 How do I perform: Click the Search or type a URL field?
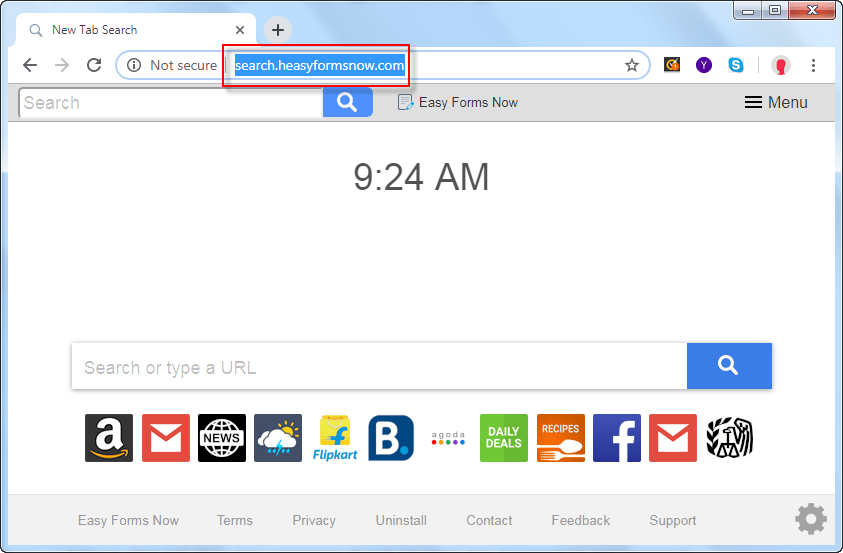(380, 366)
